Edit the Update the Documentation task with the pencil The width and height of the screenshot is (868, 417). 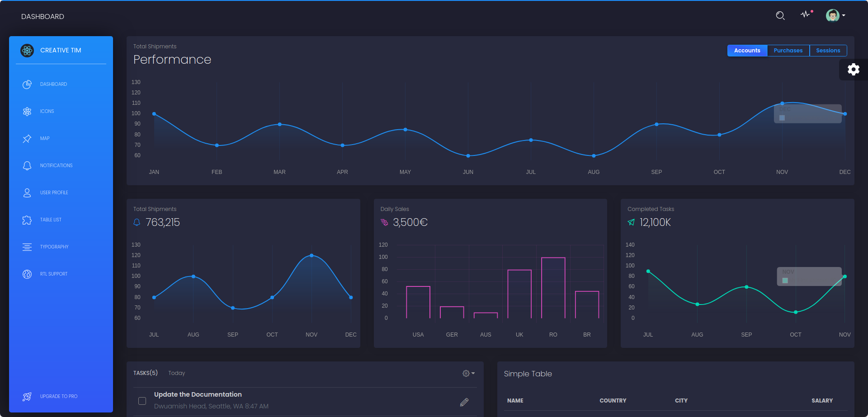click(x=464, y=402)
